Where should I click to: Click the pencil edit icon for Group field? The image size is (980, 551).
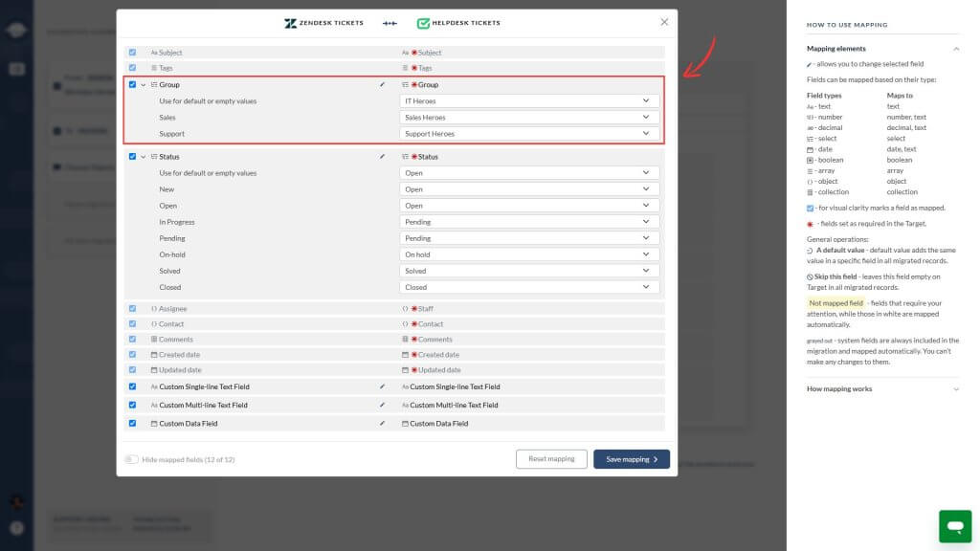382,84
